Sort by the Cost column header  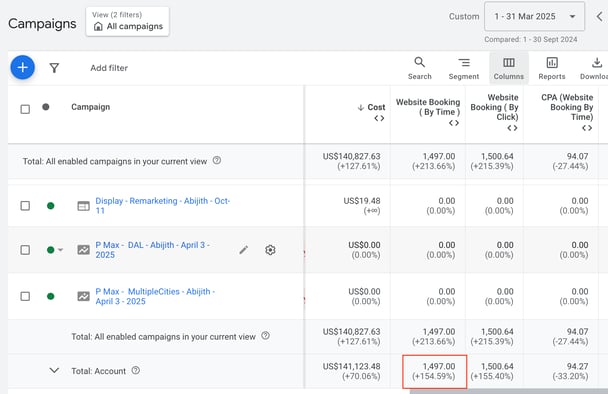(371, 107)
